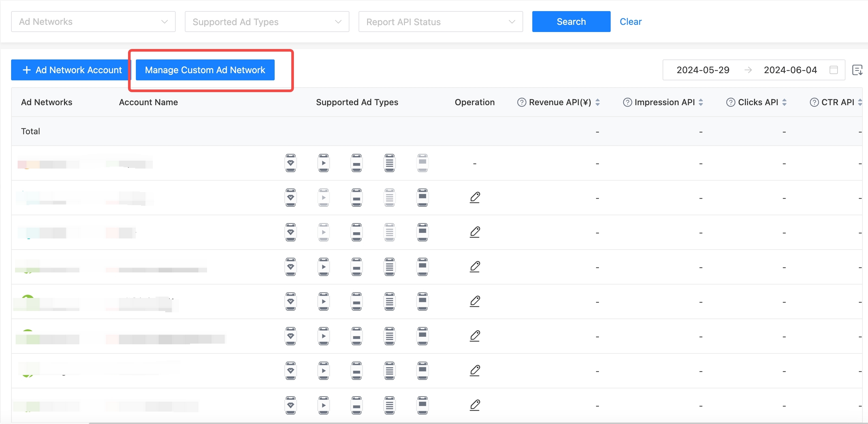Image resolution: width=868 pixels, height=424 pixels.
Task: Select the splash screen ad type icon
Action: tap(422, 163)
